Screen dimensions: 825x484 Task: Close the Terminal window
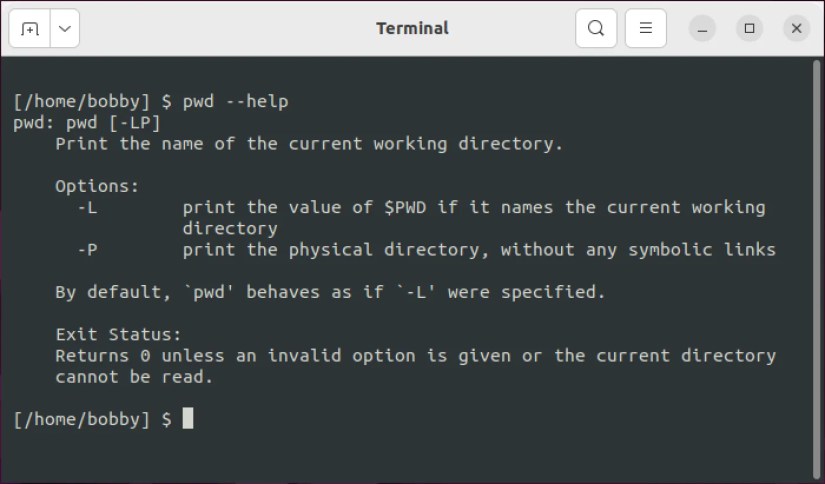pyautogui.click(x=797, y=28)
